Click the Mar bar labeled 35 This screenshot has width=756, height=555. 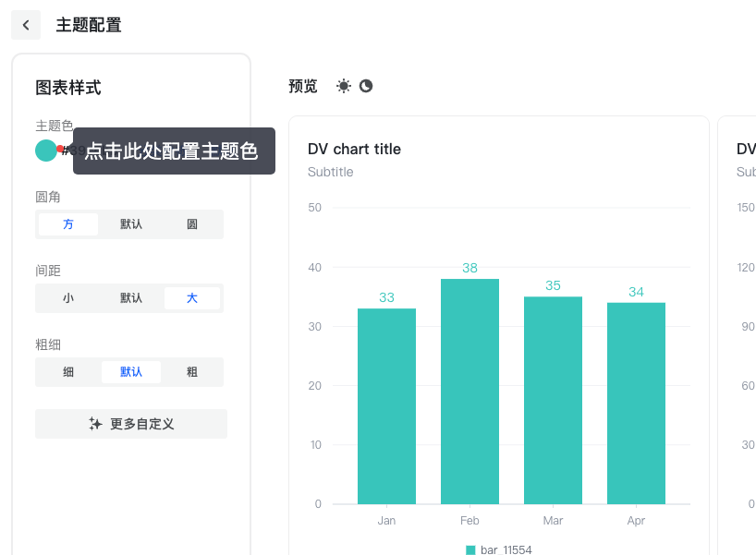click(553, 401)
